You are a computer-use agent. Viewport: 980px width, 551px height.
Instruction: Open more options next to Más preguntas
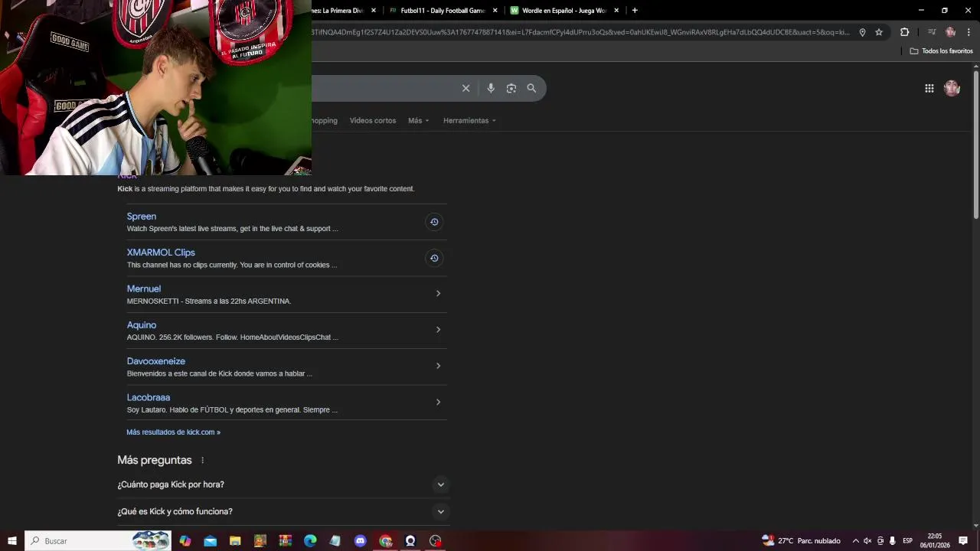click(202, 461)
